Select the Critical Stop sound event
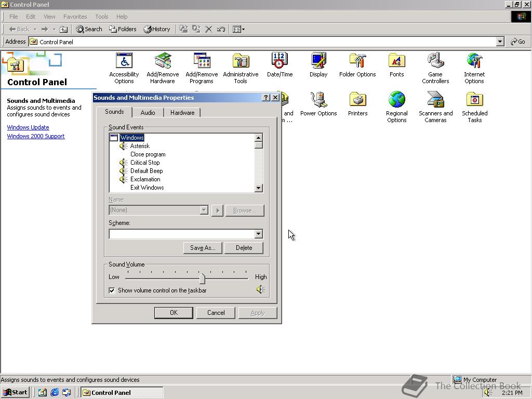 pos(145,163)
